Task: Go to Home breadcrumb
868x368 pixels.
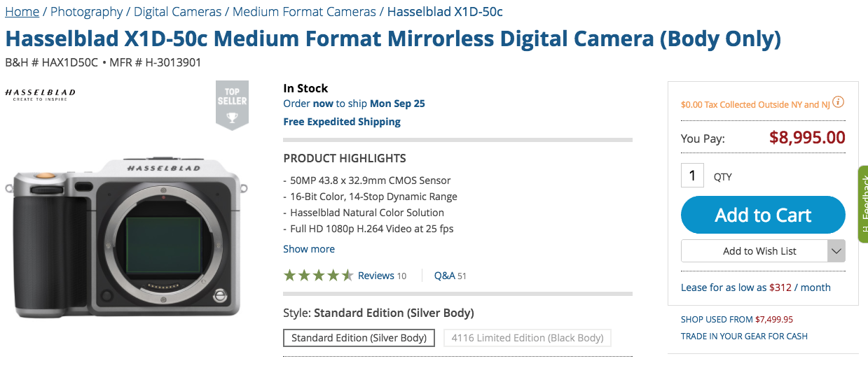Action: pos(22,11)
